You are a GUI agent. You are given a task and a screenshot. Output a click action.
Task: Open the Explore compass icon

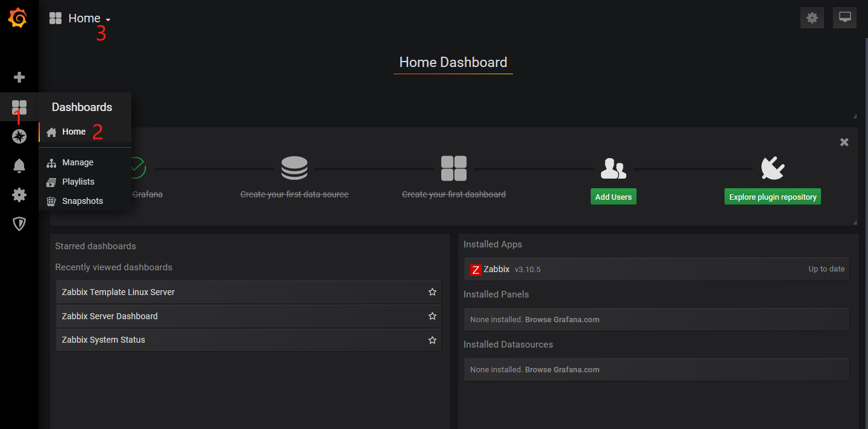click(x=19, y=136)
